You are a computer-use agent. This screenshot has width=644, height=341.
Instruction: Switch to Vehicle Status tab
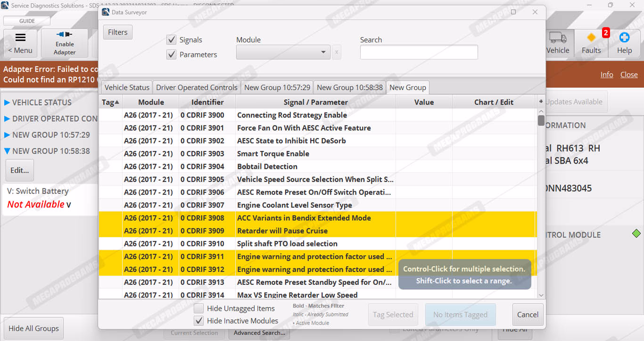[127, 87]
